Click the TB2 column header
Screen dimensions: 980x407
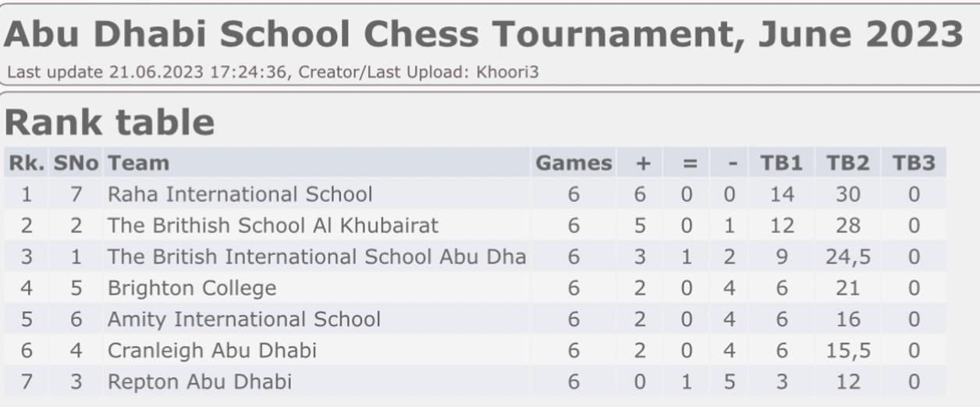click(x=847, y=163)
